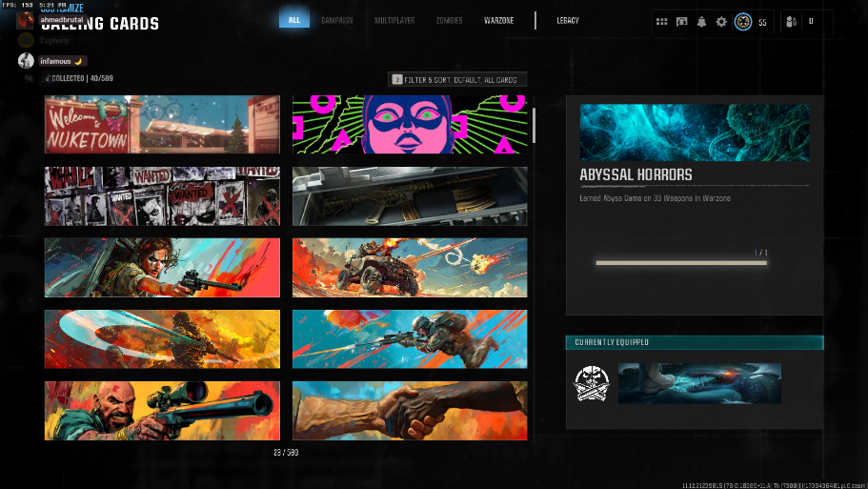Select the handshake calling card
The image size is (868, 489).
tap(410, 411)
